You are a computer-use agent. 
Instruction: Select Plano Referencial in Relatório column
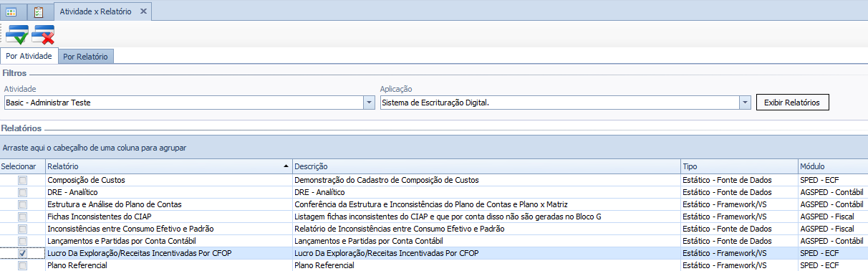(x=77, y=265)
